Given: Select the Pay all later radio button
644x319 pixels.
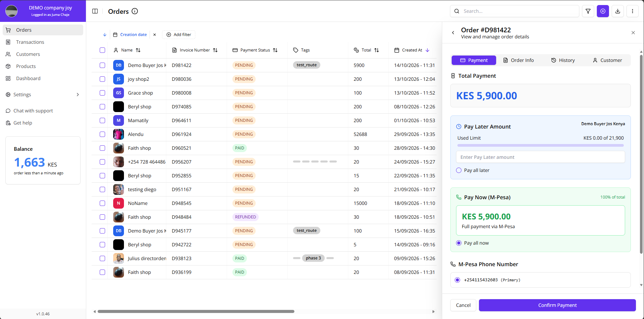Looking at the screenshot, I should [459, 170].
